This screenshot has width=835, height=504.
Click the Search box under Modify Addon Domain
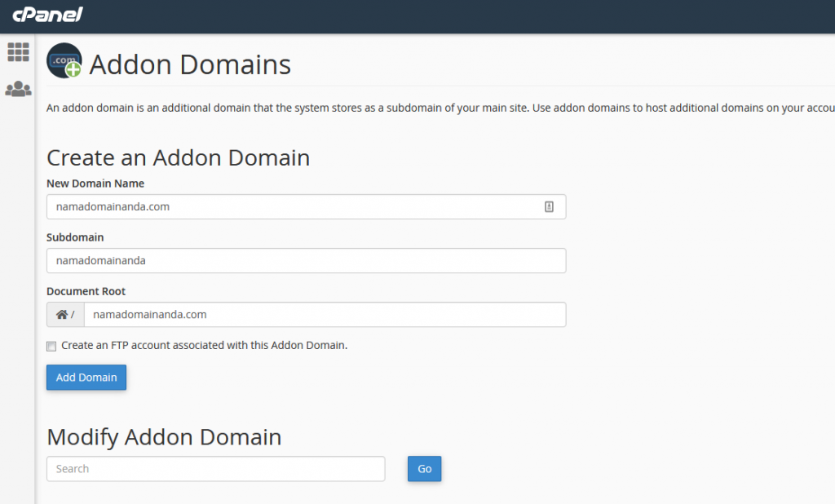click(215, 469)
